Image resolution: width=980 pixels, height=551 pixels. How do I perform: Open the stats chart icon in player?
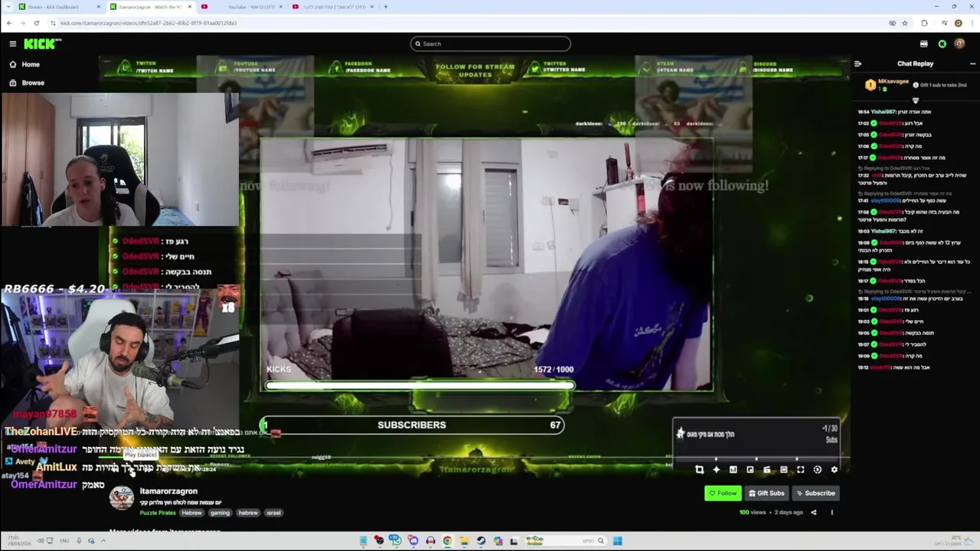pos(733,470)
